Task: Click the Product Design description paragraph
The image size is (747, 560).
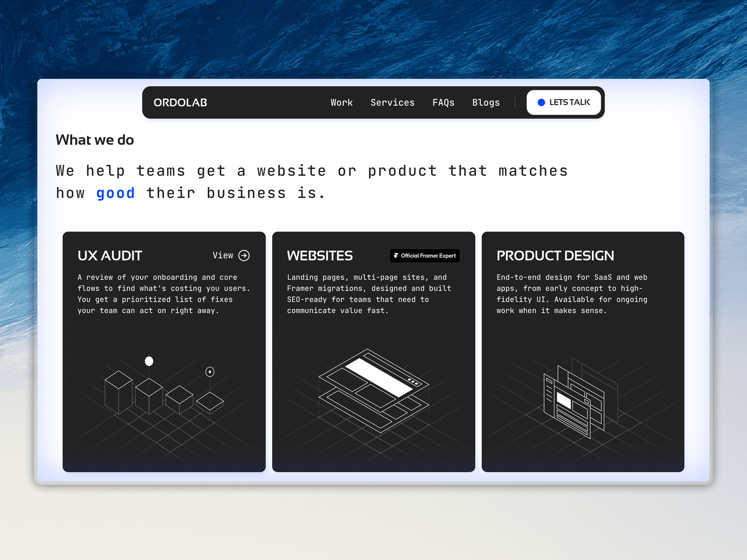Action: (x=572, y=294)
